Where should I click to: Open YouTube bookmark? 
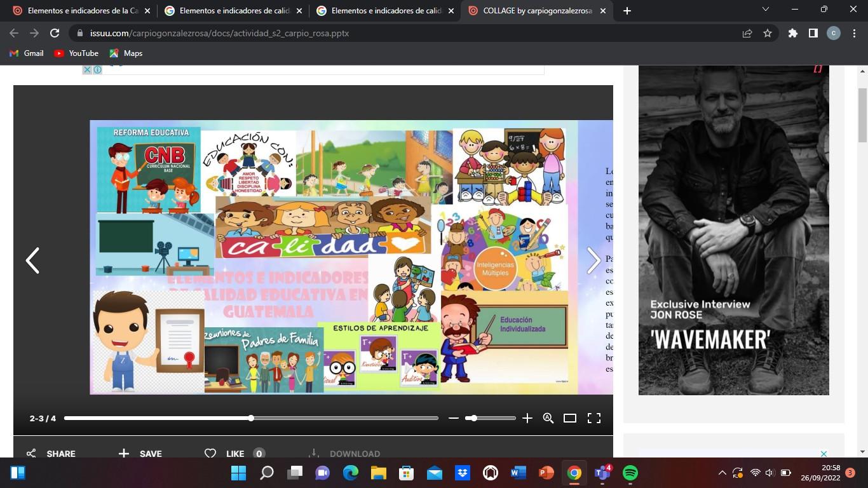[x=76, y=53]
